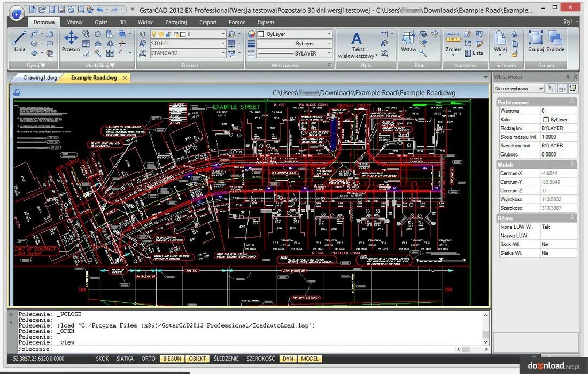Activate the Przesuń move tool
Viewport: 588px width, 374px height.
[71, 42]
